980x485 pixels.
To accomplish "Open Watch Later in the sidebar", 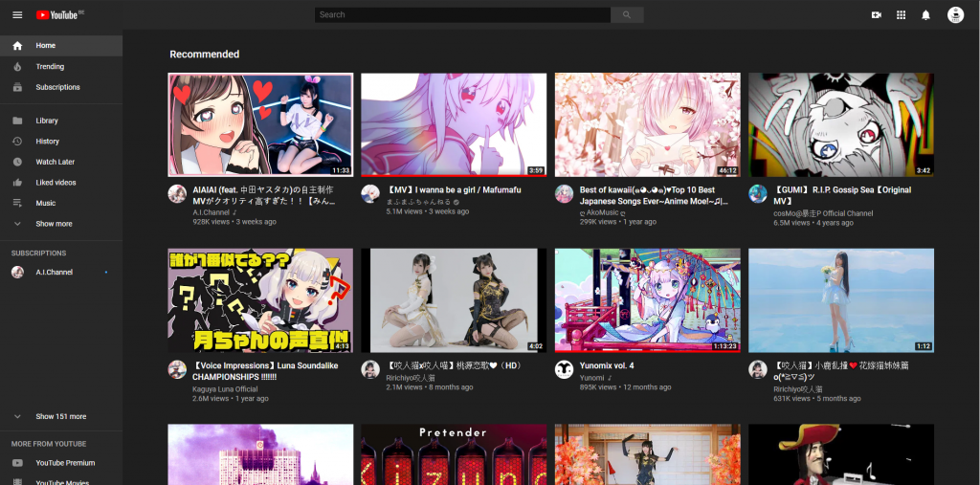I will [x=61, y=162].
